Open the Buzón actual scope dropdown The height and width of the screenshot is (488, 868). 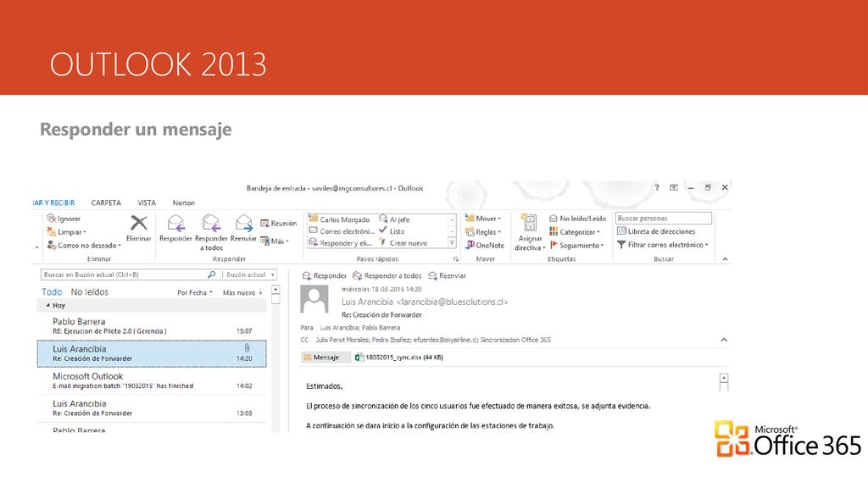(250, 274)
